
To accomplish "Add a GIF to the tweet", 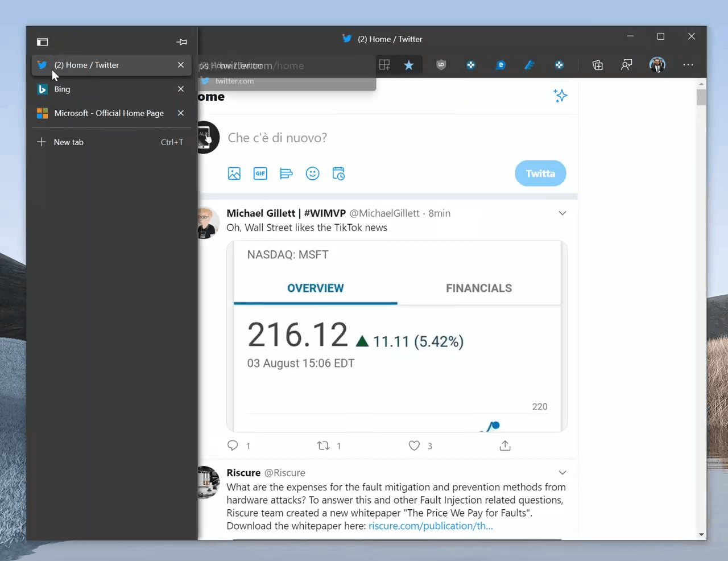I will (260, 174).
